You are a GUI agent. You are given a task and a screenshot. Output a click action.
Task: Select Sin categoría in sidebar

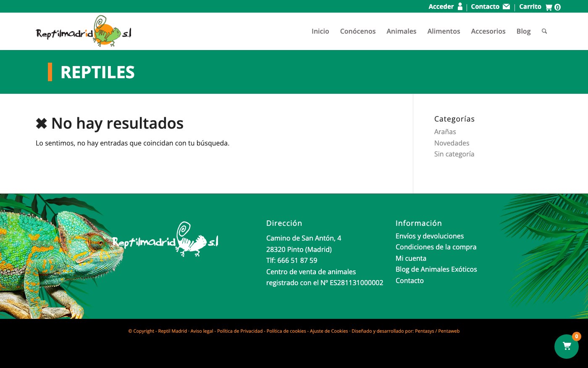pyautogui.click(x=454, y=154)
